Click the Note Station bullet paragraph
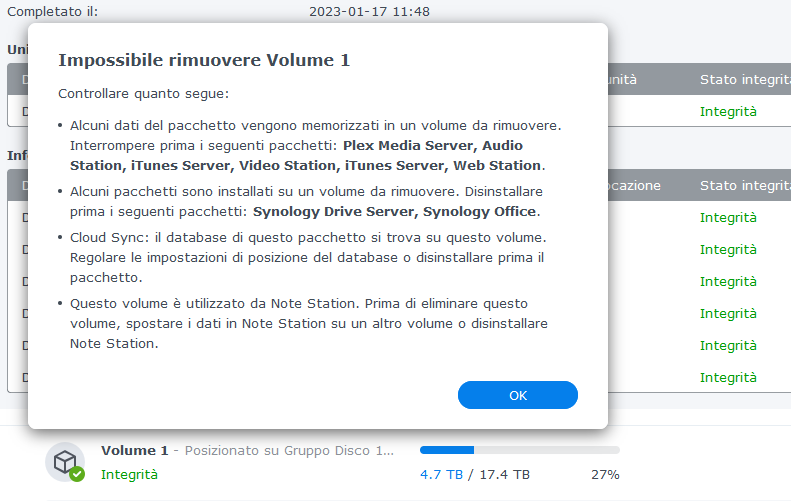Image resolution: width=791 pixels, height=501 pixels. pos(309,323)
